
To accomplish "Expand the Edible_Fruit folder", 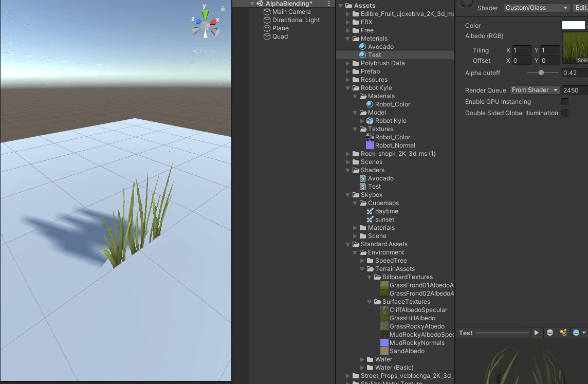I will point(348,14).
